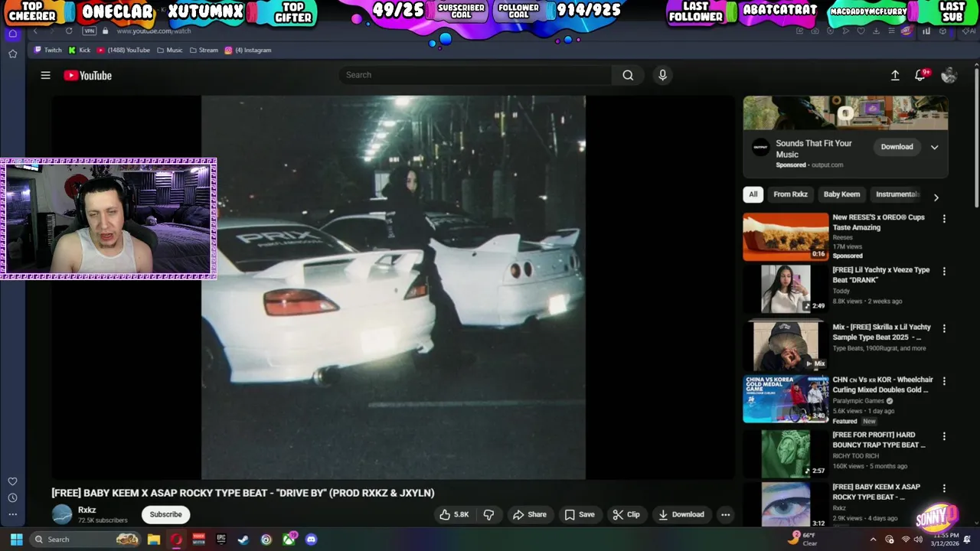
Task: Open the Twitch bookmark
Action: (47, 51)
